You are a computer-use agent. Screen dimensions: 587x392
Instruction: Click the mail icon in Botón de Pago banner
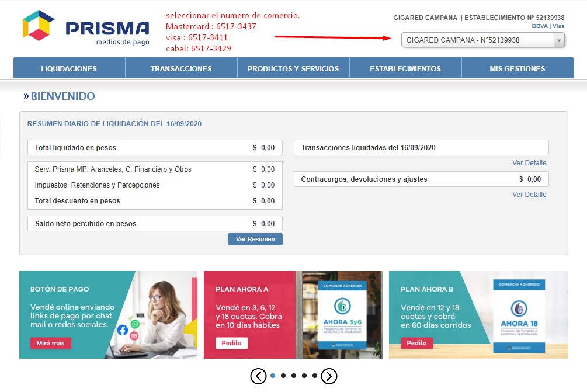pos(134,336)
